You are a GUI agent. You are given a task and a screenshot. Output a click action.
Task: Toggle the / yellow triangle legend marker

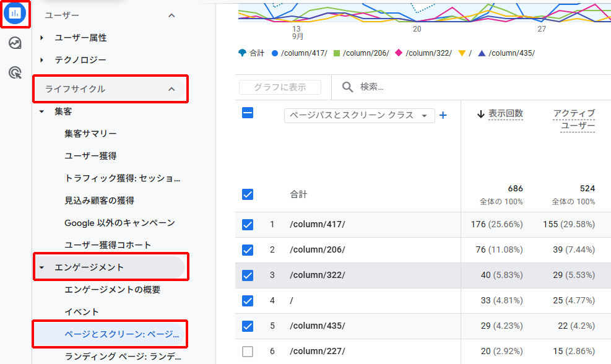pyautogui.click(x=462, y=53)
